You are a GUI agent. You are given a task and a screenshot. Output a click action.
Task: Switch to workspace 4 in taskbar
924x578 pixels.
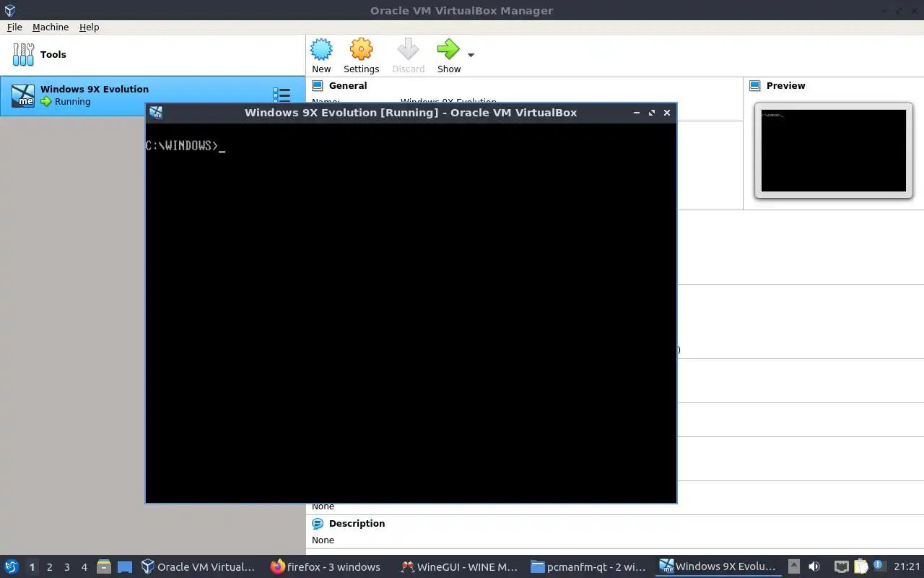(84, 567)
